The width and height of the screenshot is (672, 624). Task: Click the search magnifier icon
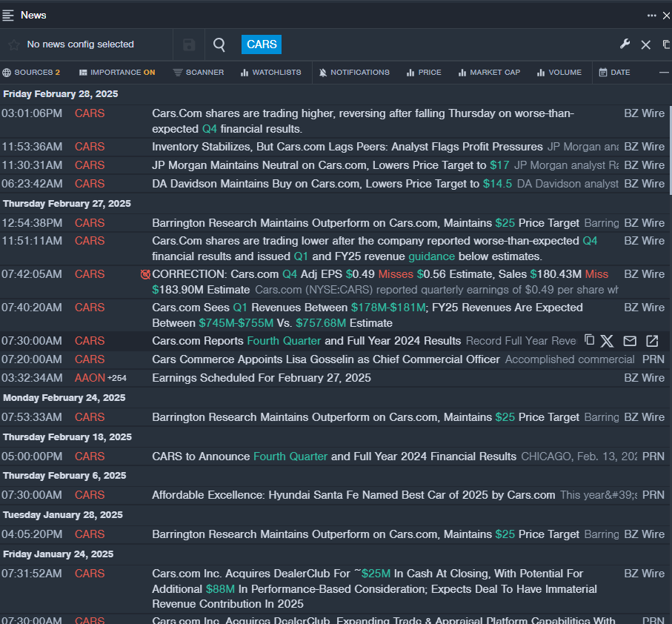(x=219, y=45)
